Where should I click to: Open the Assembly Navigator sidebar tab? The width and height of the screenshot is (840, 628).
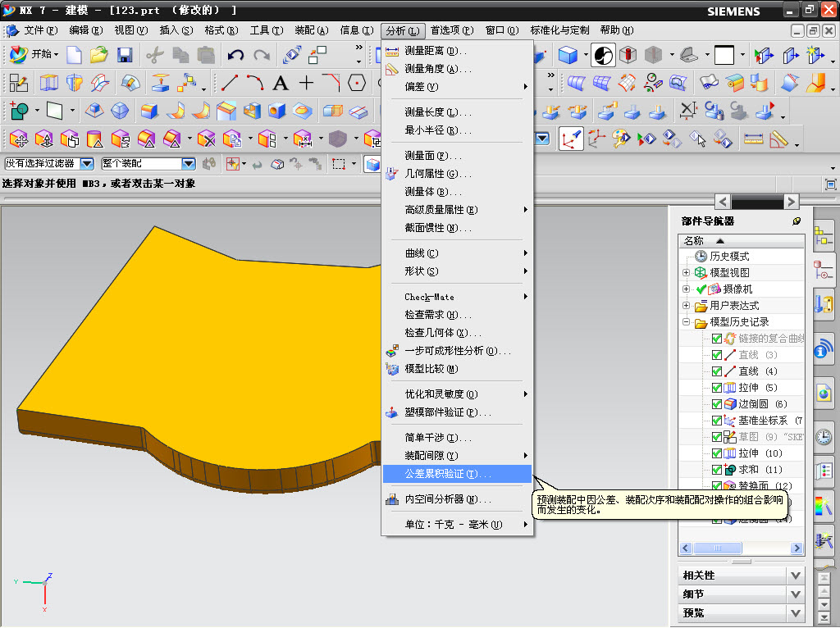coord(824,235)
